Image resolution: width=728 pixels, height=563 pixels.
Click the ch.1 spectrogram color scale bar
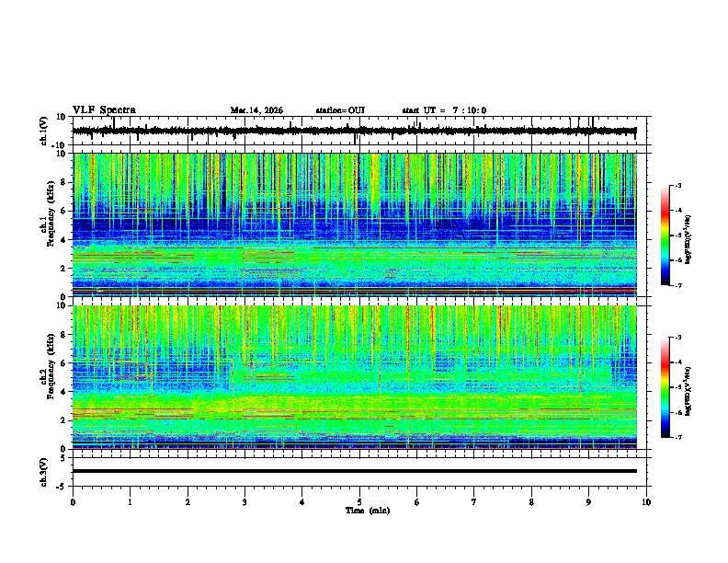click(665, 236)
